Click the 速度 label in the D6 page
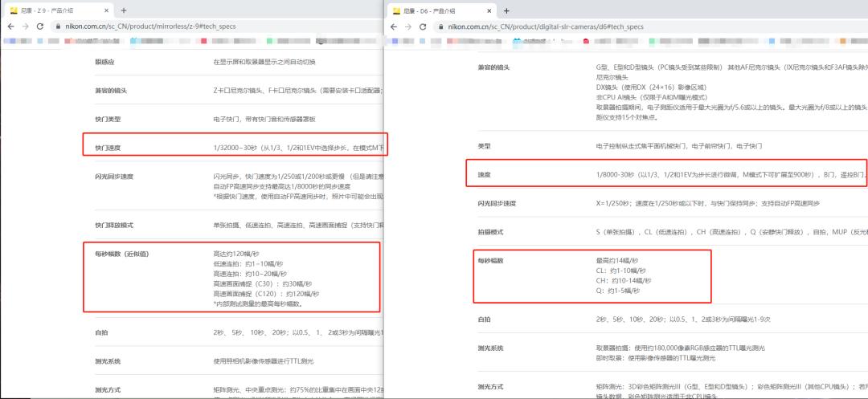Image resolution: width=868 pixels, height=399 pixels. [x=485, y=175]
